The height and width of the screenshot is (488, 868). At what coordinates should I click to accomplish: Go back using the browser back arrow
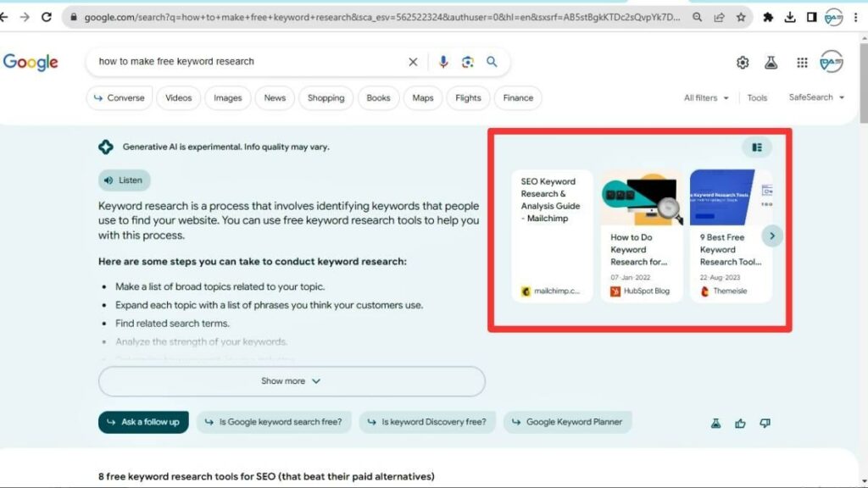pos(4,17)
